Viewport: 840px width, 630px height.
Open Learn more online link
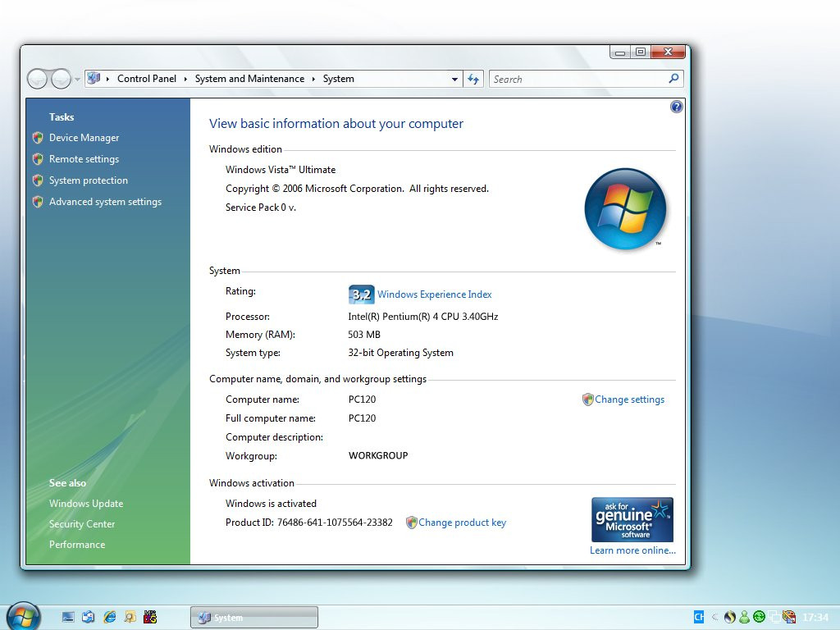point(632,550)
